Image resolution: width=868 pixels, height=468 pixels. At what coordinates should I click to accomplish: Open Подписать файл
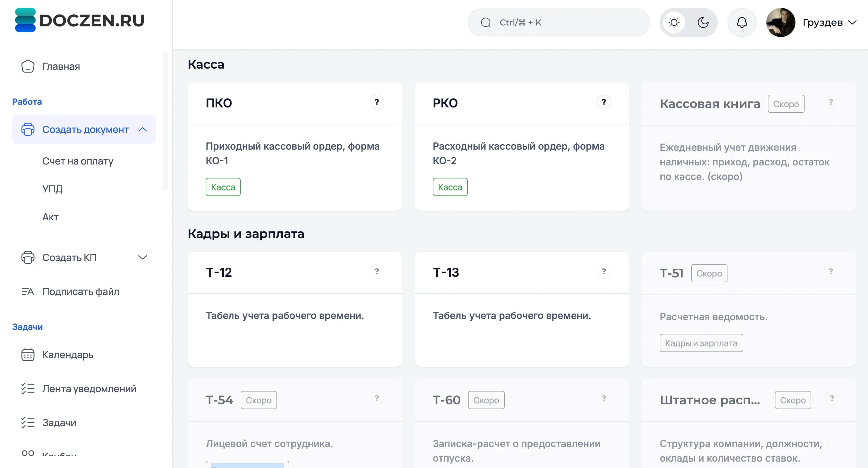point(80,291)
